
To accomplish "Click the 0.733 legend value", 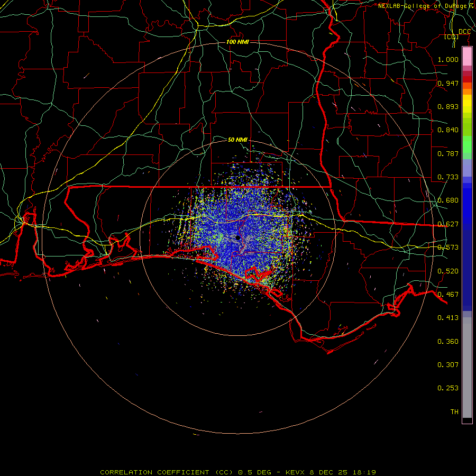I will click(x=448, y=177).
